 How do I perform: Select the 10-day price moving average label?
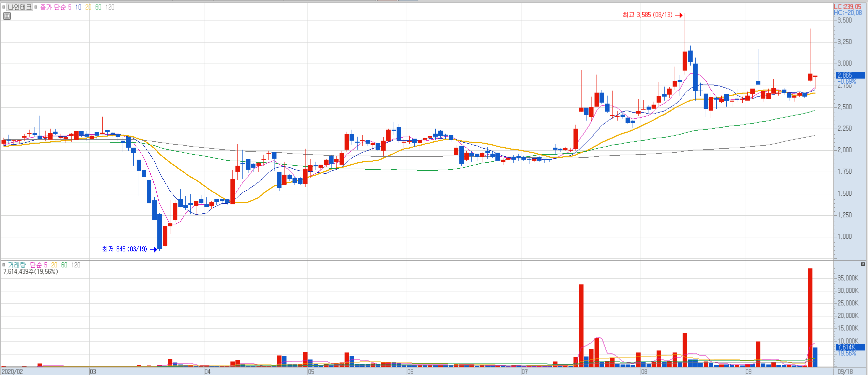(78, 7)
